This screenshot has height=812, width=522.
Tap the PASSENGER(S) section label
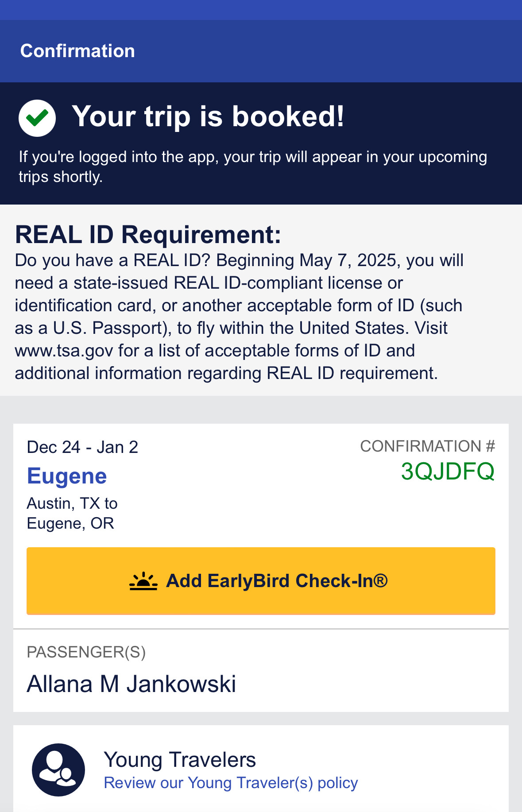pos(86,652)
